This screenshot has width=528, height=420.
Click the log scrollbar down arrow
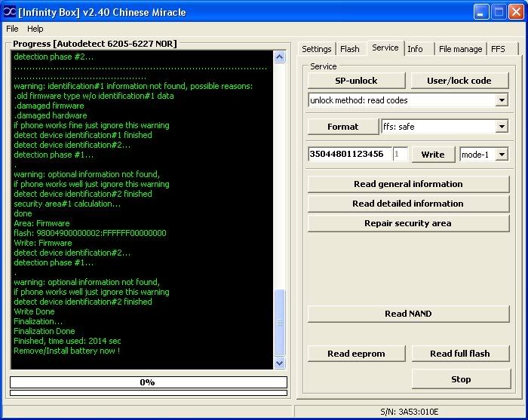280,363
